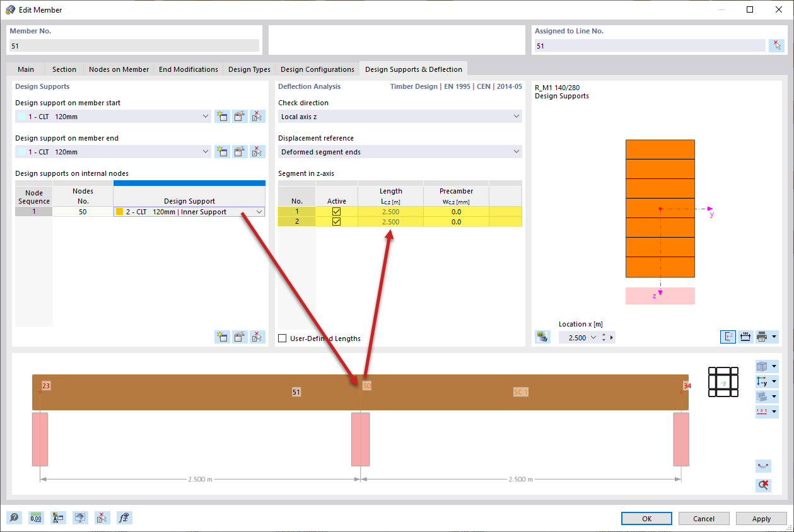Uncheck Active for segment 2
This screenshot has height=532, width=794.
click(336, 222)
